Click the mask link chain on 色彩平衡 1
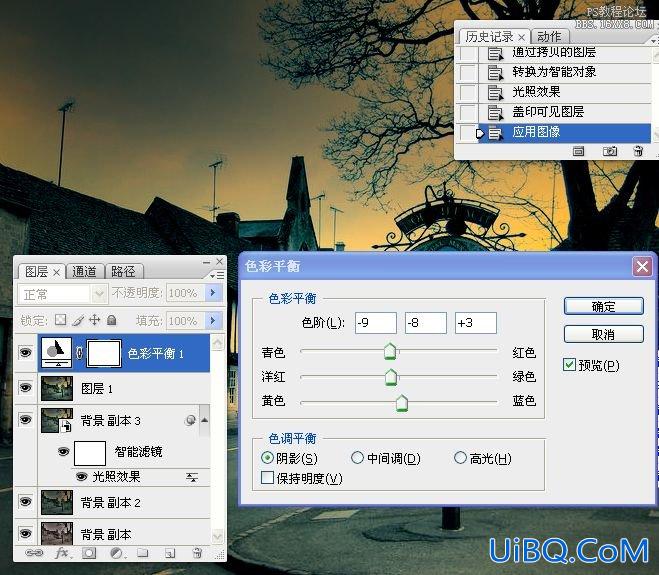 click(x=79, y=353)
